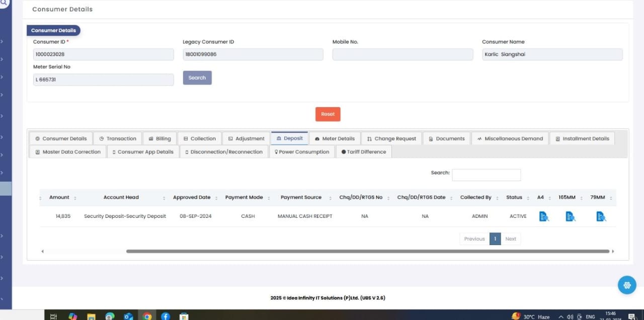Click the horizontal table scrollbar thumb

tap(368, 251)
